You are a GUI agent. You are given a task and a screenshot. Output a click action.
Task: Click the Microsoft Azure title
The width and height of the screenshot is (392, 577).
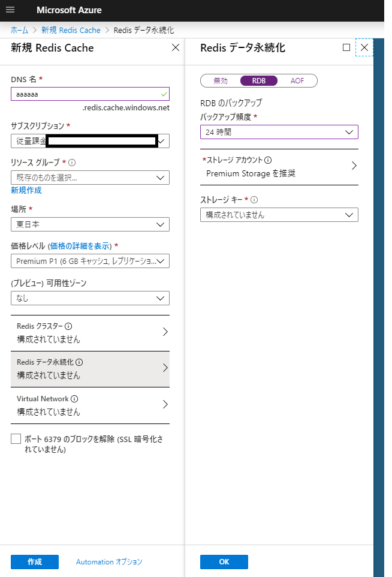tap(69, 10)
